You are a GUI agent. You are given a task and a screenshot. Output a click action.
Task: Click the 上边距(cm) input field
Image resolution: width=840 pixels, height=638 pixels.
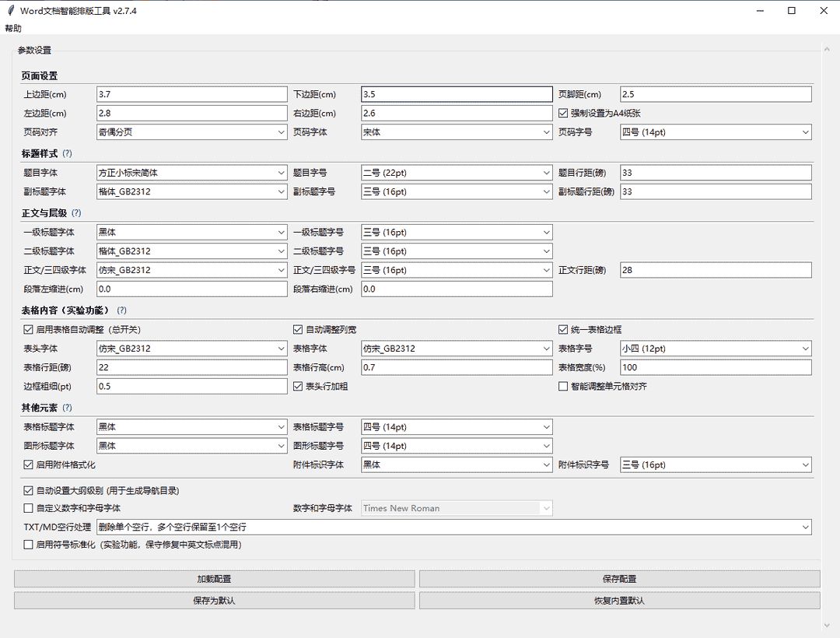pos(192,94)
